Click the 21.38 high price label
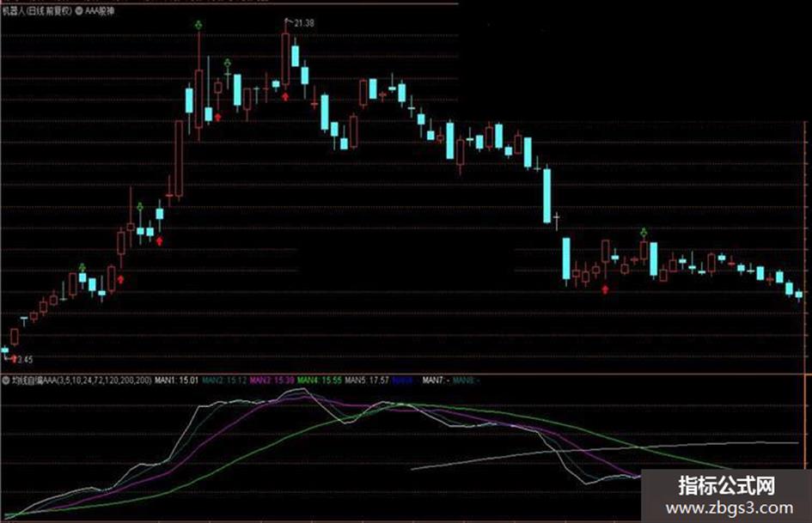The height and width of the screenshot is (523, 812). (303, 23)
